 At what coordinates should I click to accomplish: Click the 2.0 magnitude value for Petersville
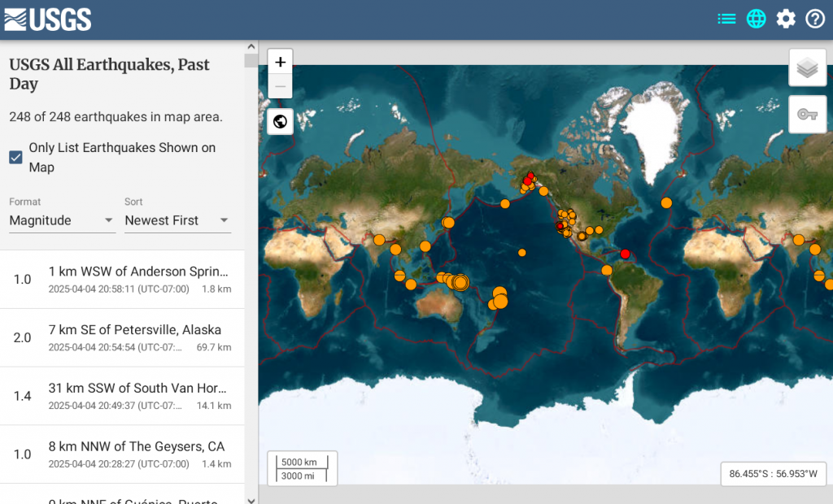[22, 338]
